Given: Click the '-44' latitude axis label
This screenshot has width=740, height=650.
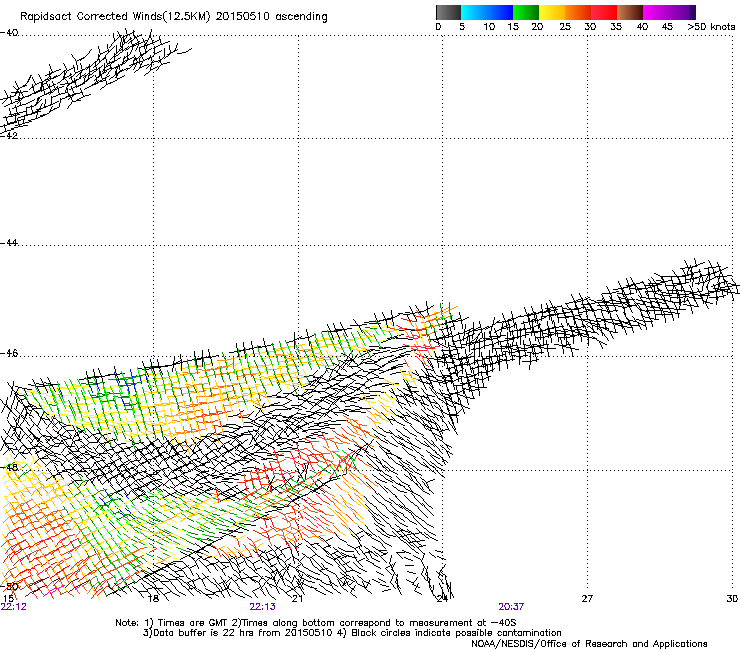Looking at the screenshot, I should click(9, 243).
